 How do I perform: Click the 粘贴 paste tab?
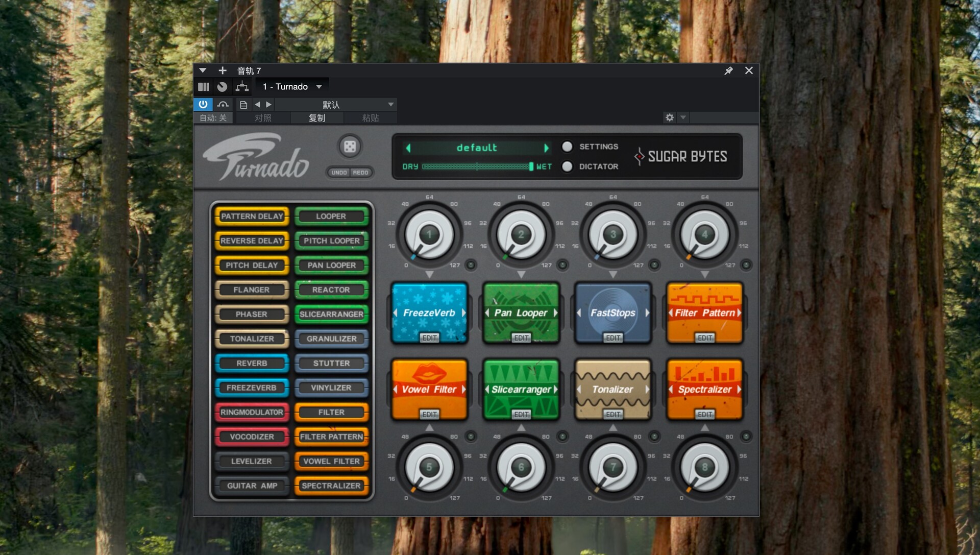tap(371, 118)
